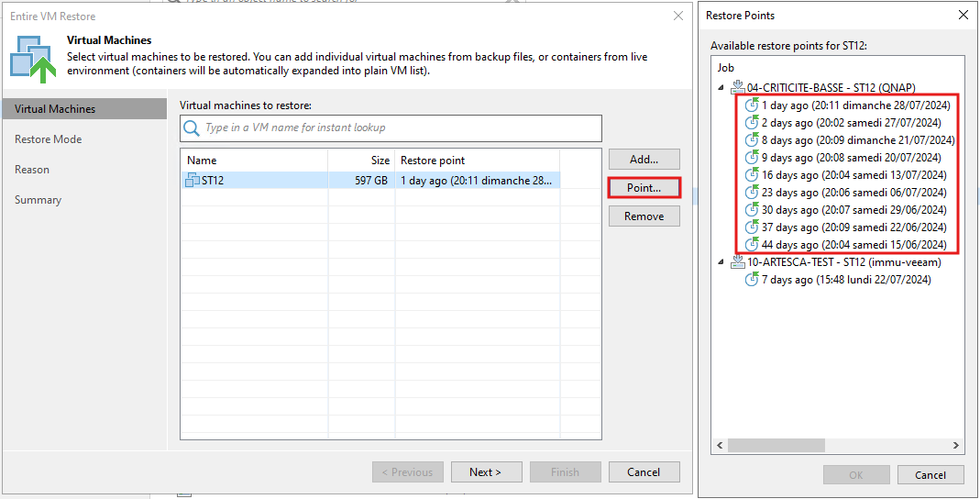Select '44 days ago (20:04 samedi 15/06/2024)' restore point
This screenshot has height=499, width=980.
[x=853, y=245]
